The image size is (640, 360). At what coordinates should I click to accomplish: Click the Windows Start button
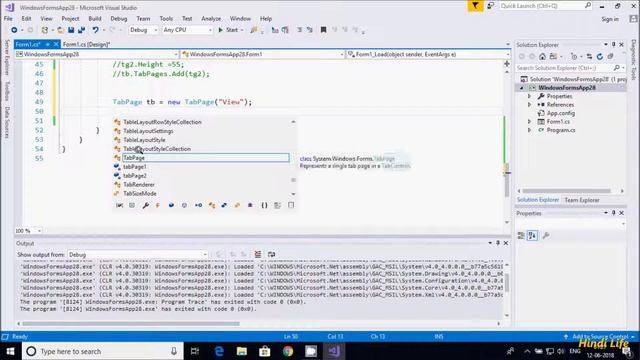pyautogui.click(x=11, y=351)
